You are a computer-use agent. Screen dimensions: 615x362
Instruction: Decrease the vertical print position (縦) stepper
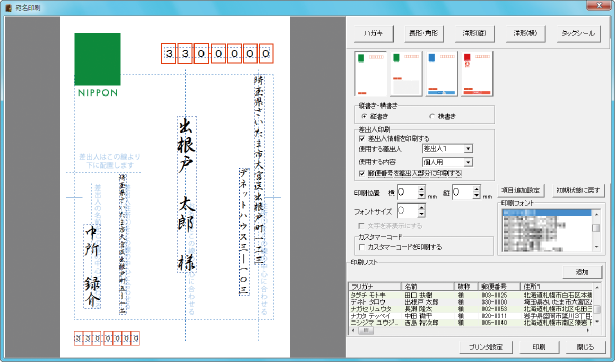coord(476,196)
